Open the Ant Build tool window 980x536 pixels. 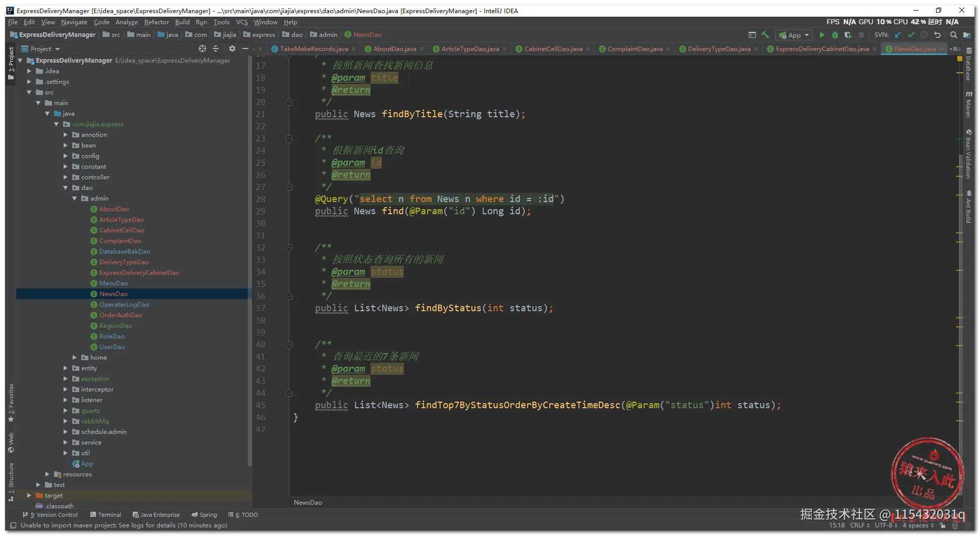(x=968, y=207)
